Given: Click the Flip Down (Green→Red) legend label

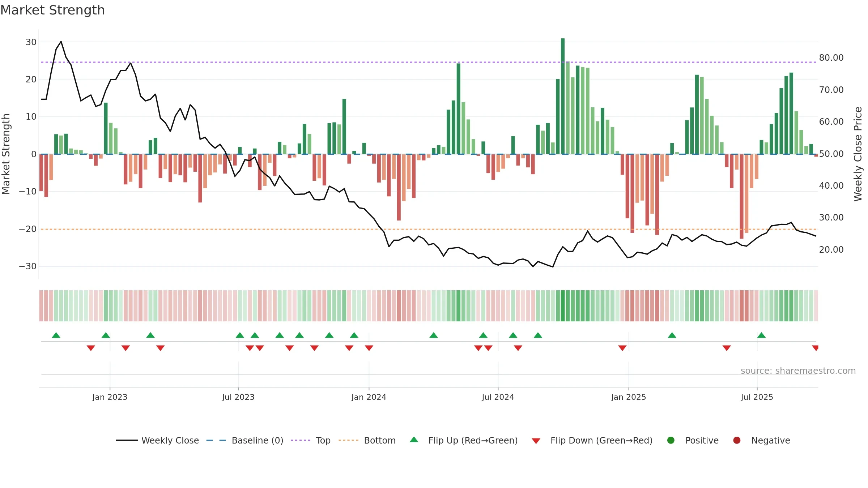Looking at the screenshot, I should 601,440.
